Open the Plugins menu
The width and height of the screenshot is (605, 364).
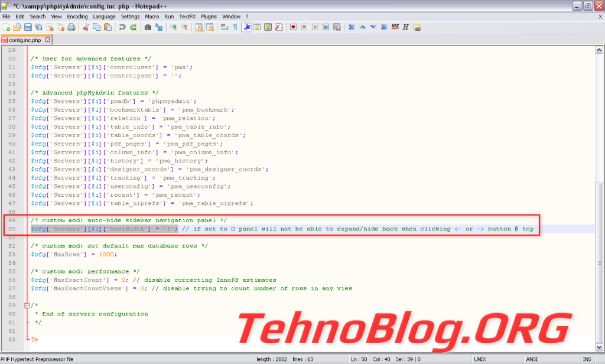[209, 17]
